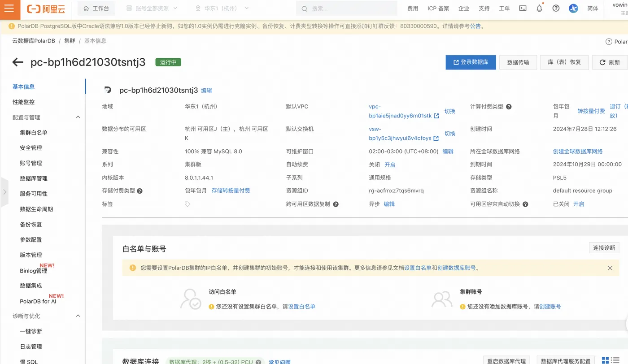Select 备份恢复 in sidebar
This screenshot has height=364, width=628.
[x=31, y=224]
